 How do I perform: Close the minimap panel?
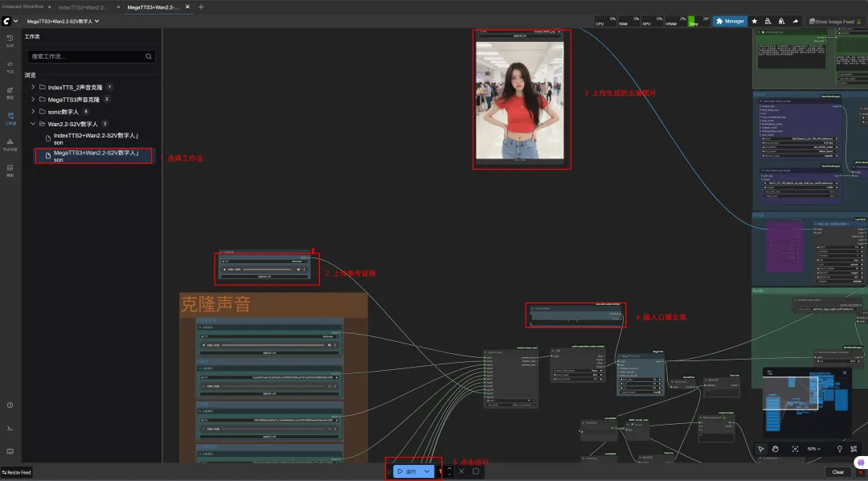pyautogui.click(x=845, y=373)
